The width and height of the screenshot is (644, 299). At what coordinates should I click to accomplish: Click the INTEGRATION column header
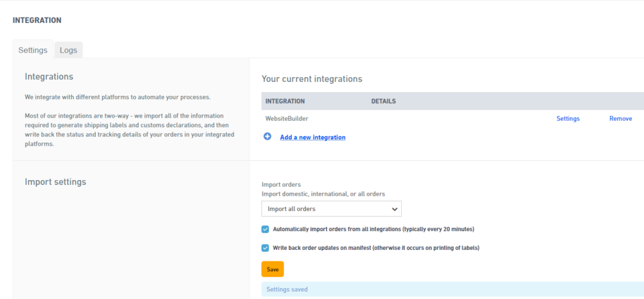pyautogui.click(x=285, y=101)
